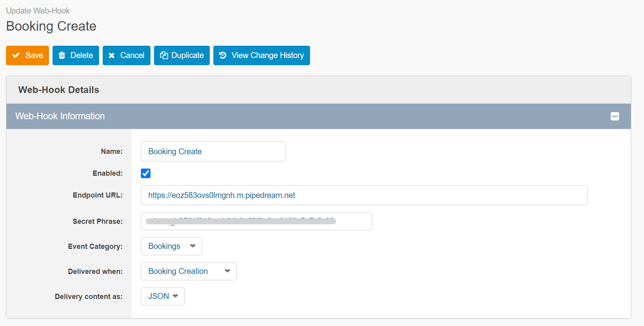Expand the Delivered when dropdown
Viewport: 644px width, 326px height.
tap(188, 272)
